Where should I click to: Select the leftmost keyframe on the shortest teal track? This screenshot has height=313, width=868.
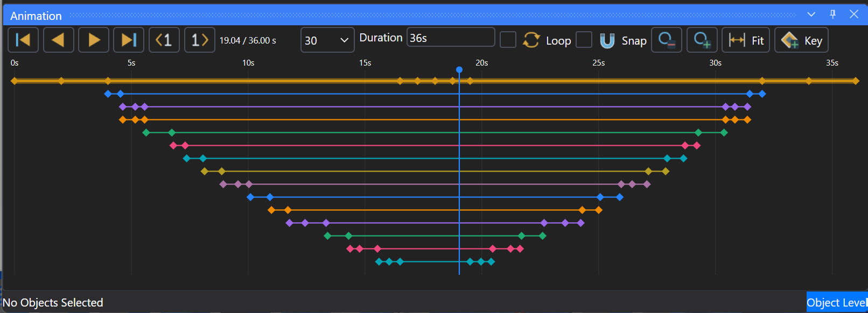point(379,262)
